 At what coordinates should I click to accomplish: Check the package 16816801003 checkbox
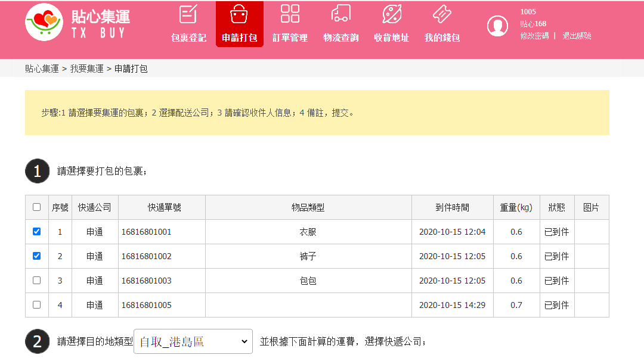(x=37, y=280)
